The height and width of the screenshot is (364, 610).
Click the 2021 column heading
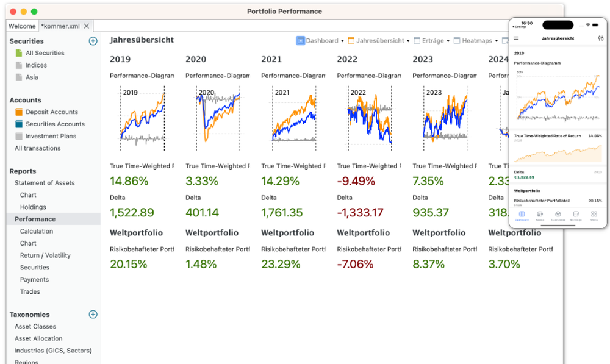271,59
